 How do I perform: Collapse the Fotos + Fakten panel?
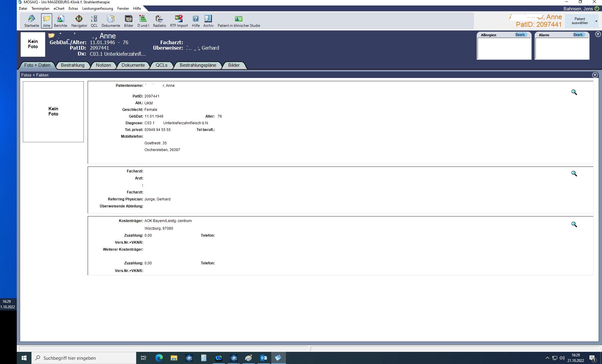click(595, 75)
